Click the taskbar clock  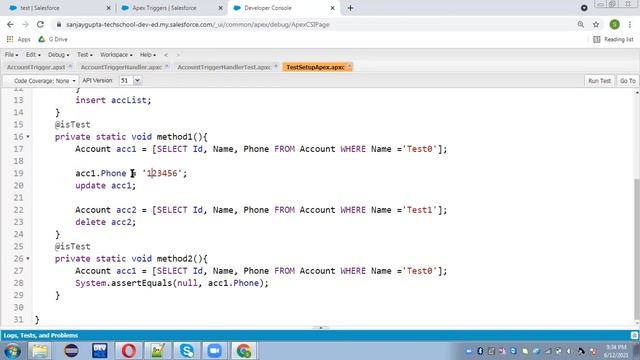616,351
